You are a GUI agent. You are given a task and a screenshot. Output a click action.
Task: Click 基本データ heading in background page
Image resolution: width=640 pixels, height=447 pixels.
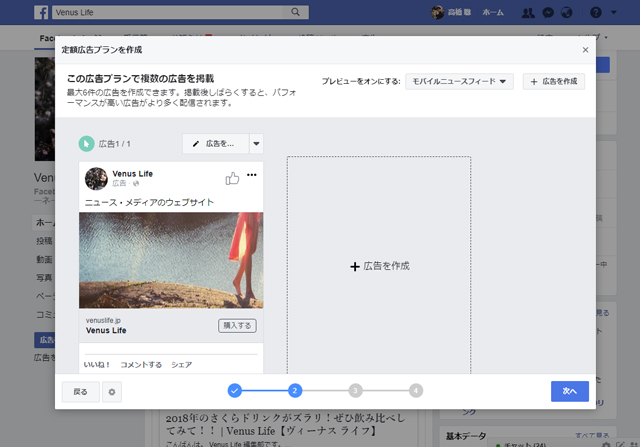[x=466, y=436]
